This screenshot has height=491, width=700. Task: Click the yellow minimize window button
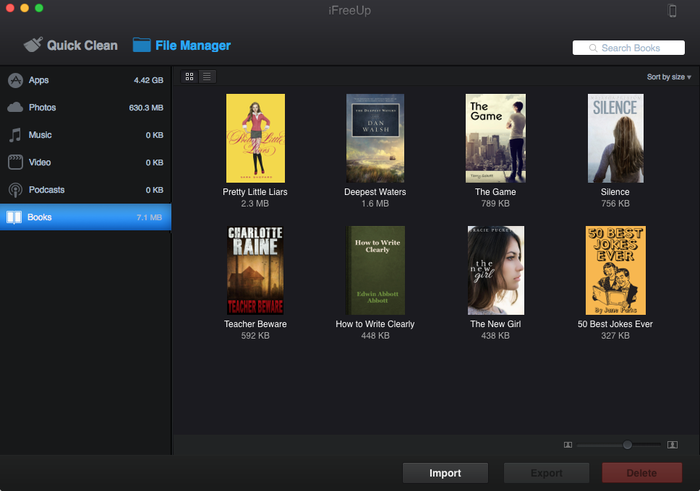[x=25, y=8]
